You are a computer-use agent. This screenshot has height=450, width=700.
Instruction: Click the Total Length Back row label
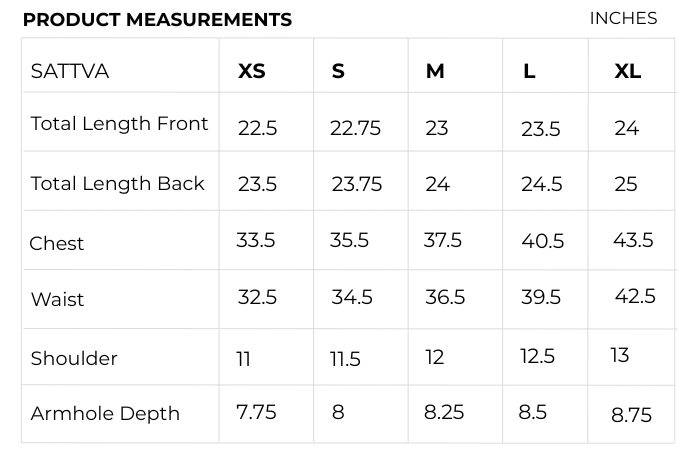click(x=118, y=184)
